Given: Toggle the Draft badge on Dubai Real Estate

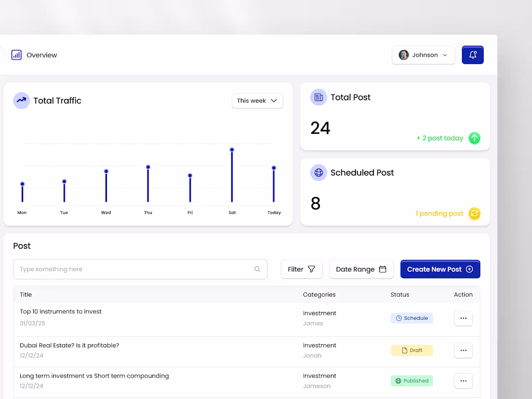Looking at the screenshot, I should tap(412, 350).
